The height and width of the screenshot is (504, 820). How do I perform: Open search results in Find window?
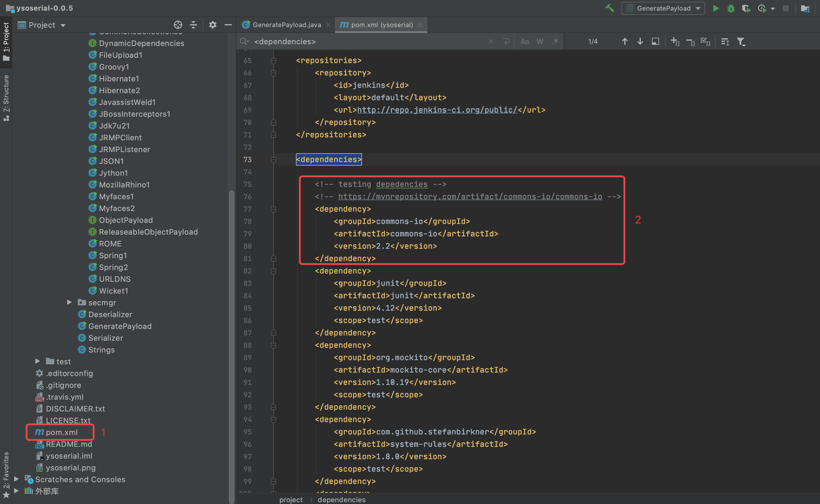655,41
